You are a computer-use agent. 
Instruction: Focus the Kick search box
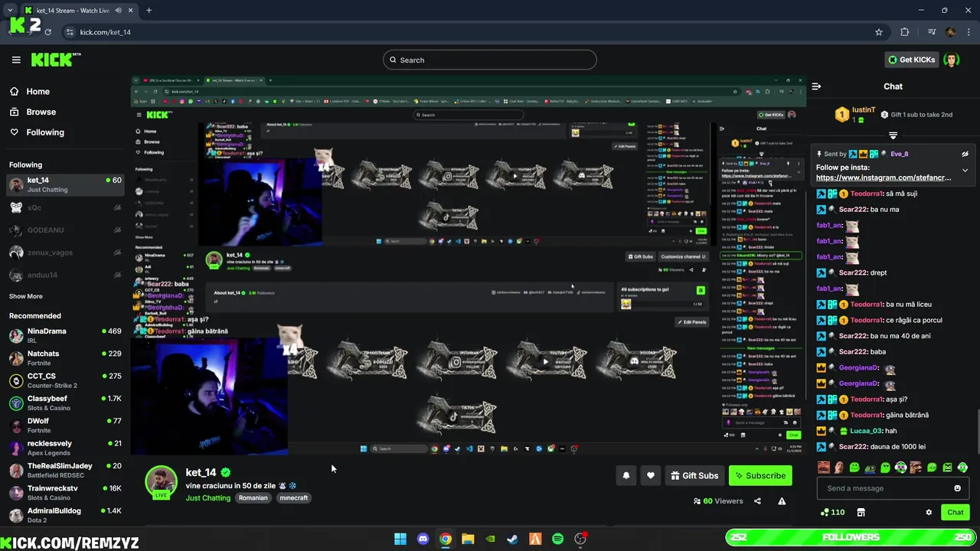(490, 60)
